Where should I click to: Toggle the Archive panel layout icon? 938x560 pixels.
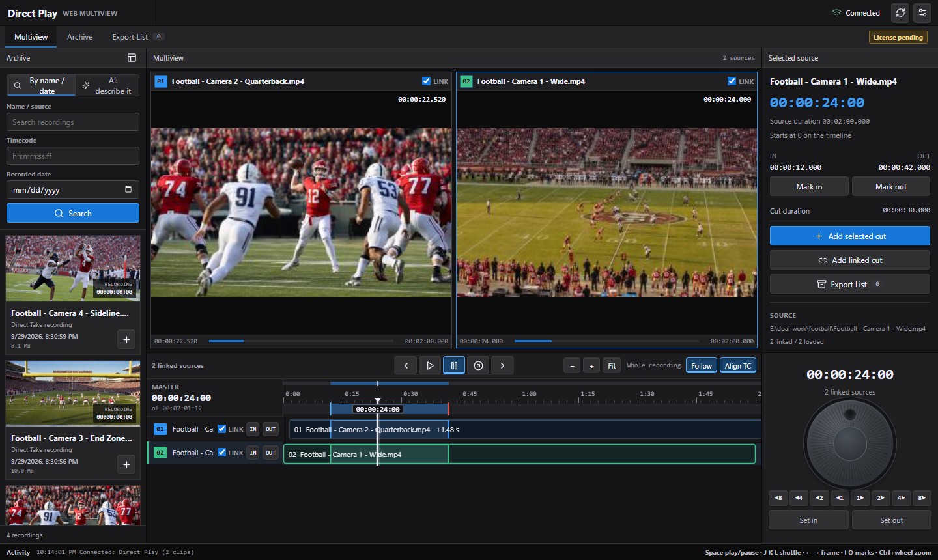coord(132,58)
